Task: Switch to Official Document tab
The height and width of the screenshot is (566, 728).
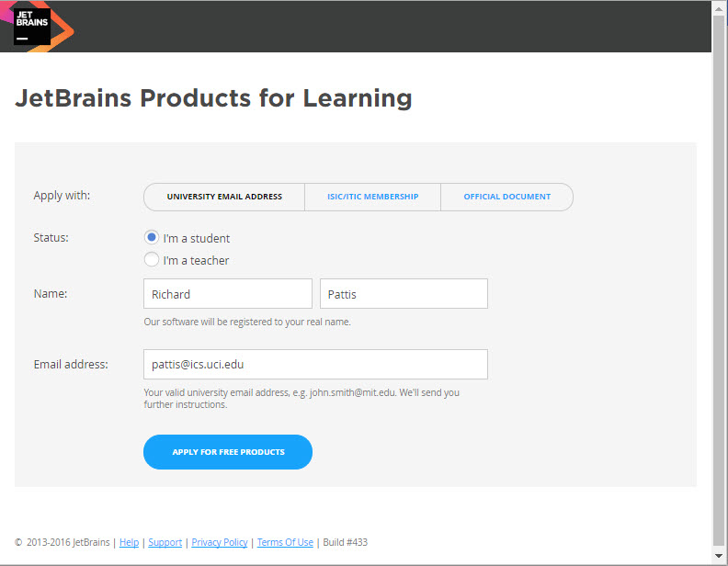Action: pos(506,197)
